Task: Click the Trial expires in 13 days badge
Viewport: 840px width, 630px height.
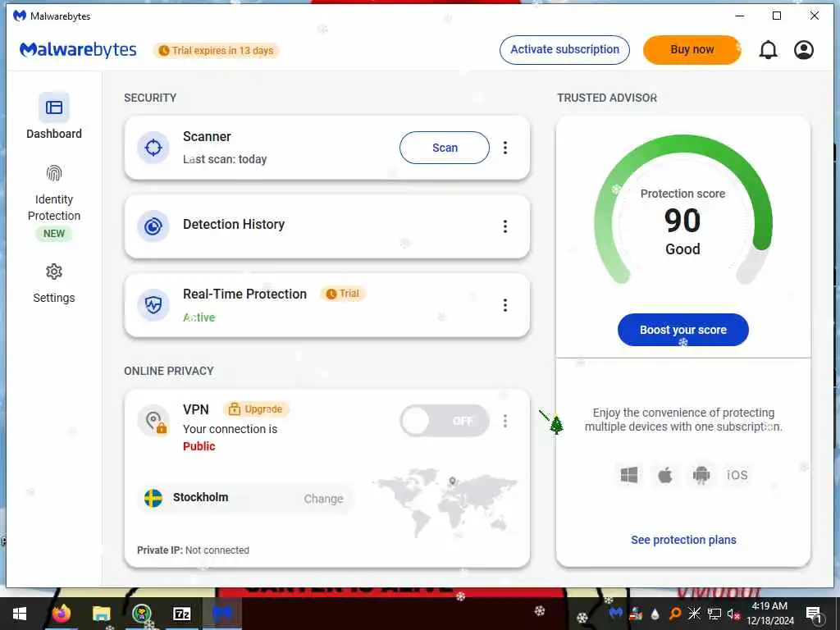Action: point(217,50)
